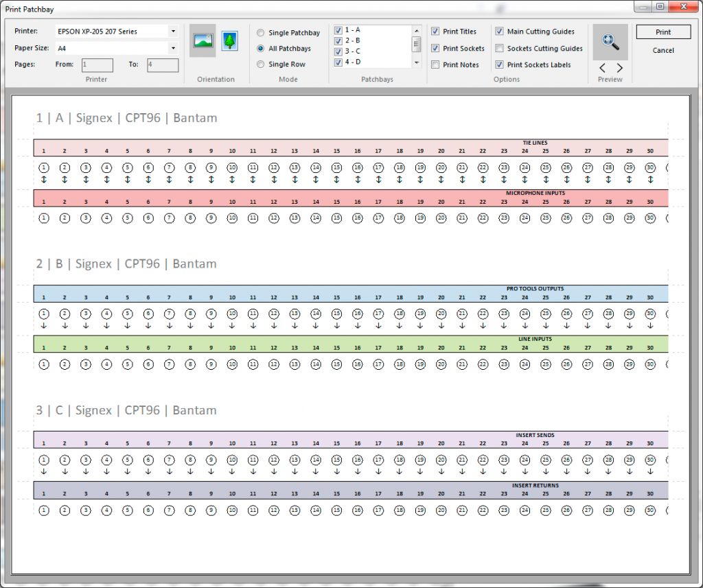Enable Sockets Cutting Guides

pos(499,48)
